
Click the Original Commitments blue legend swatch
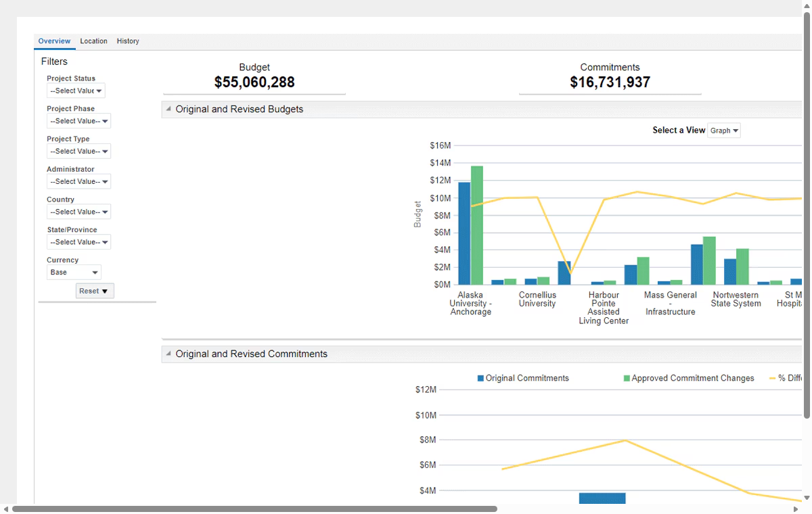click(481, 379)
